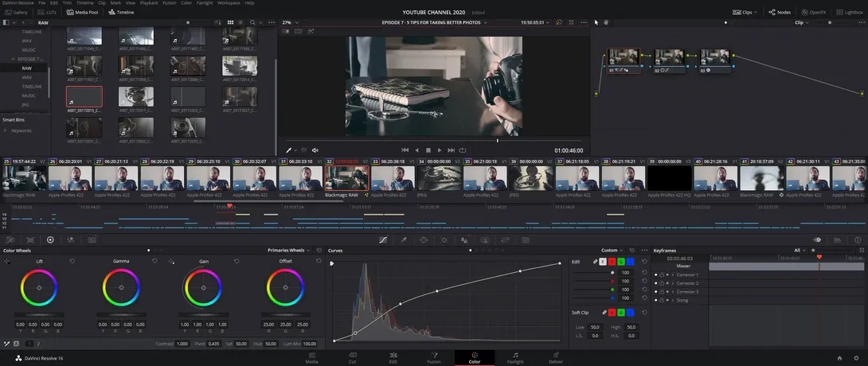This screenshot has height=366, width=868.
Task: Toggle red channel in curves Edit
Action: click(x=612, y=262)
